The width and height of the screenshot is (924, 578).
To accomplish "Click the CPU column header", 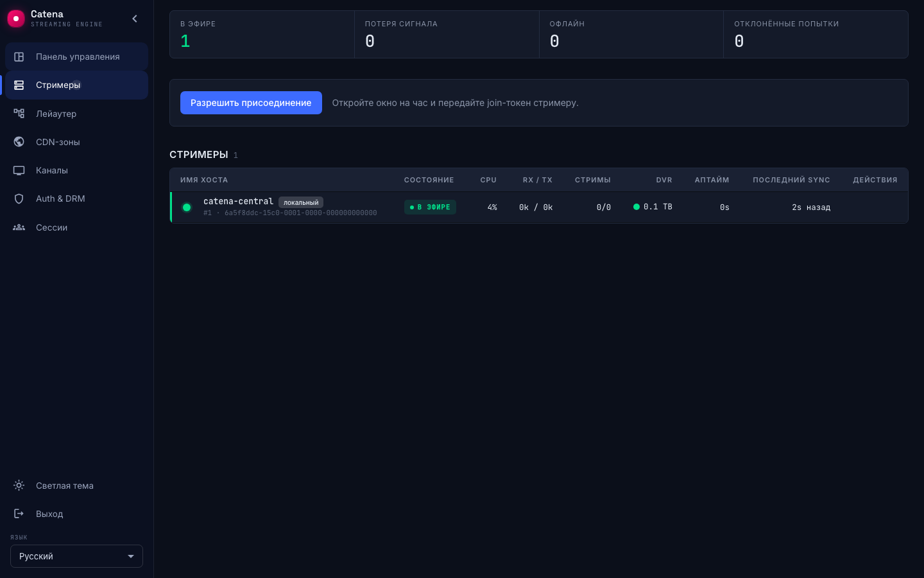I will point(488,180).
